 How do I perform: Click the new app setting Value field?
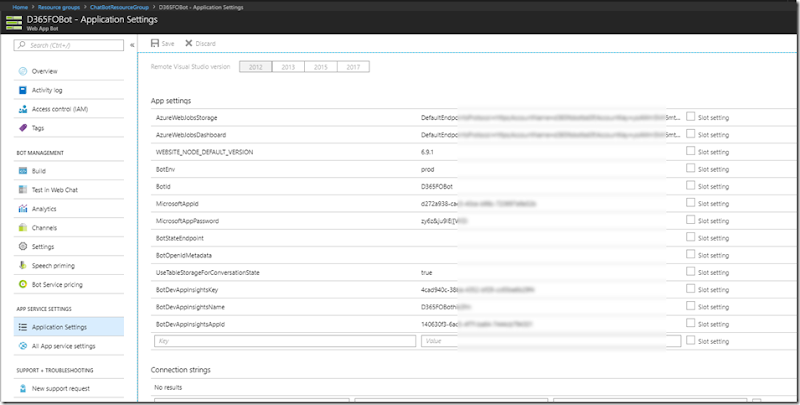click(x=551, y=341)
